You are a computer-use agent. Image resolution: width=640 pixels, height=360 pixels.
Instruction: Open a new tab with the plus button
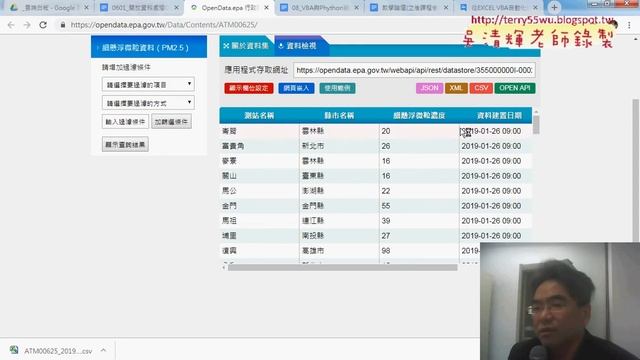554,7
